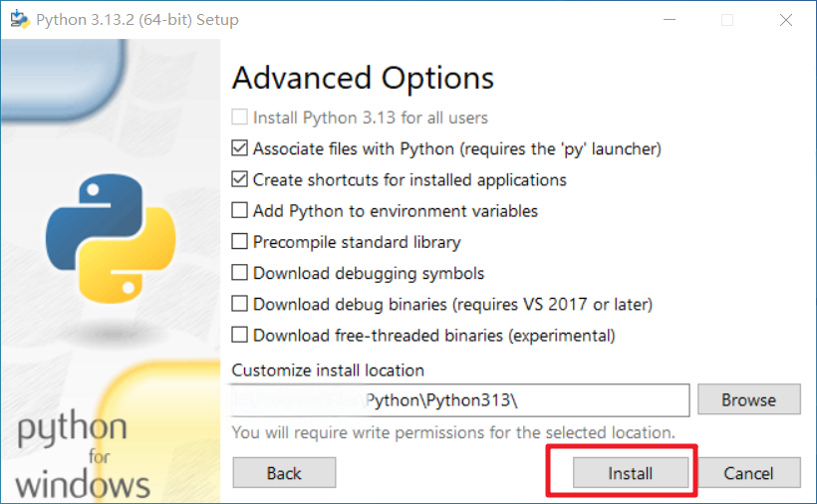Open the Browse folder dialog
This screenshot has width=817, height=504.
click(748, 399)
